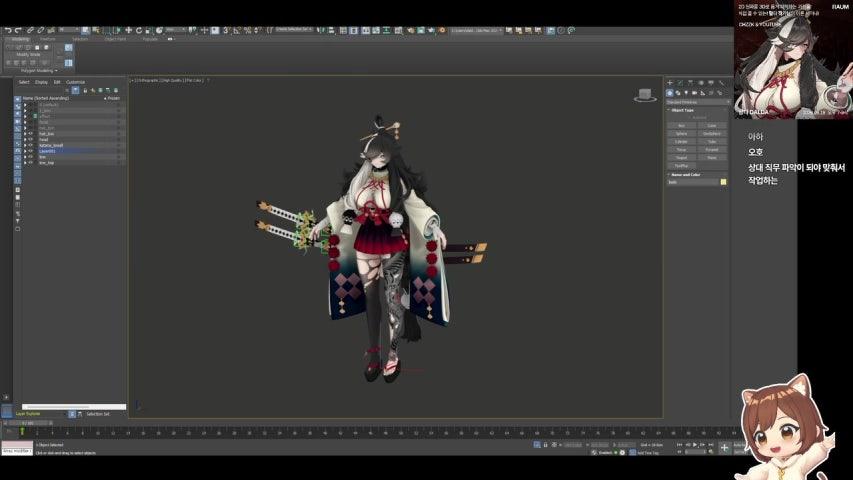The width and height of the screenshot is (853, 480).
Task: Activate the Select and Rotate tool
Action: click(139, 30)
